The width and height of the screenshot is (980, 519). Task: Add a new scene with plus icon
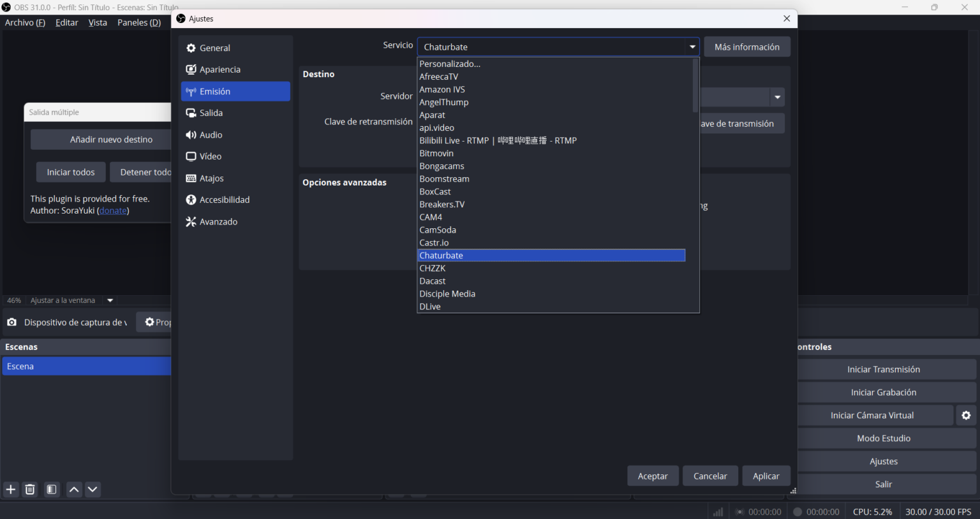pos(11,490)
